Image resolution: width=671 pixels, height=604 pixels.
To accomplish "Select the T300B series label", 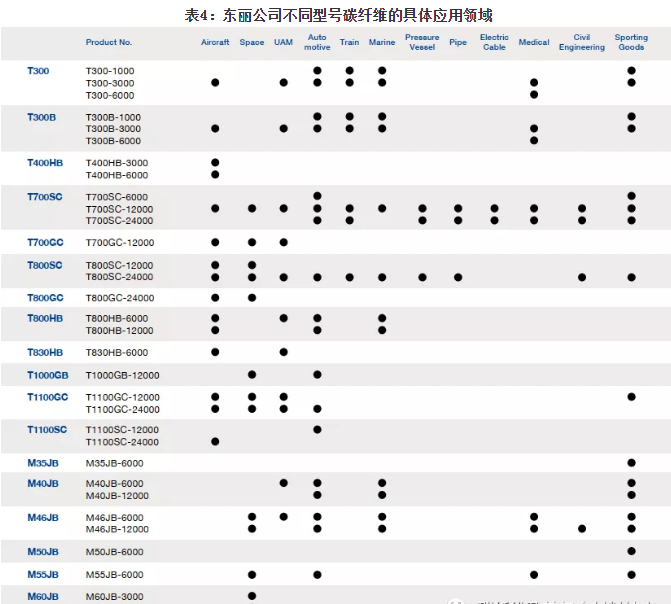I will tap(42, 117).
